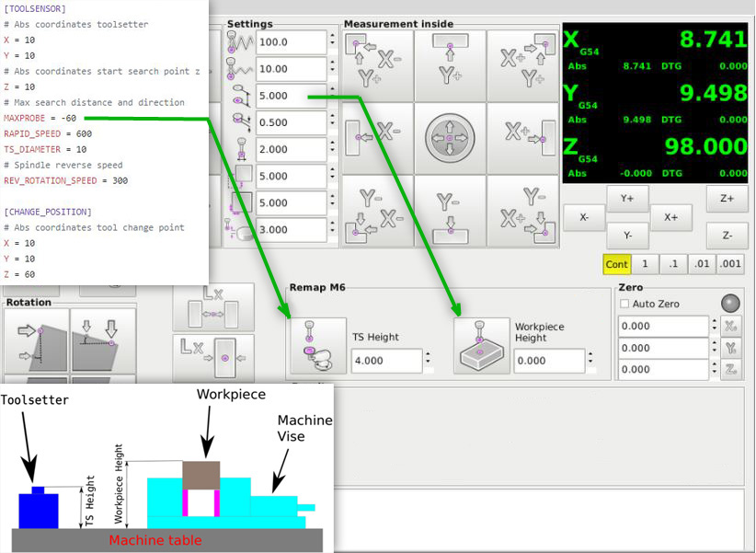Click the TS_DIAMETER = 10 line

[45, 150]
